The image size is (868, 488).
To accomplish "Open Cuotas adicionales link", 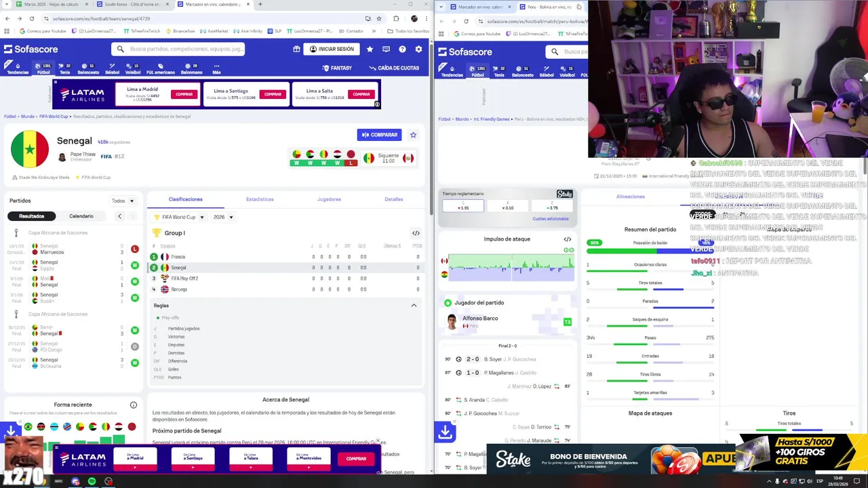I will tap(551, 219).
